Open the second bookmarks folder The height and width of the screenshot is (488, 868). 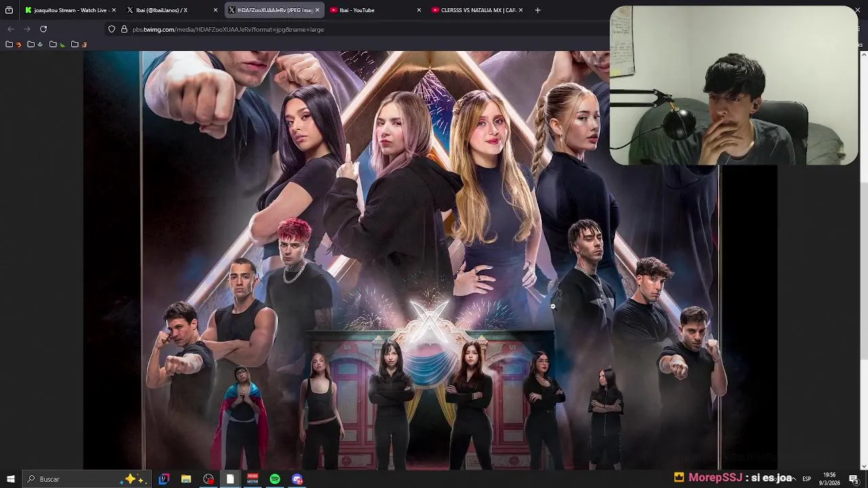35,44
